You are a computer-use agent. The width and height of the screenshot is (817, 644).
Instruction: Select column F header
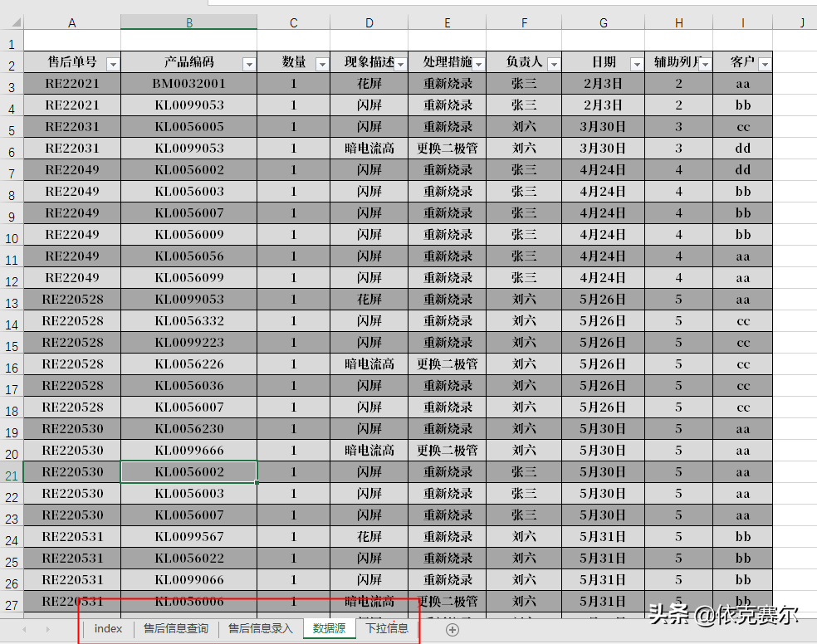coord(524,23)
